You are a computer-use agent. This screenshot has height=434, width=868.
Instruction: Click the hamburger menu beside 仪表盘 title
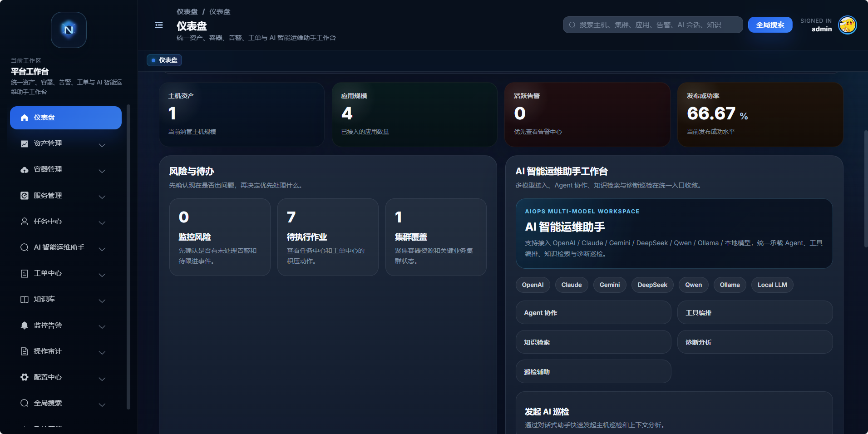(158, 25)
